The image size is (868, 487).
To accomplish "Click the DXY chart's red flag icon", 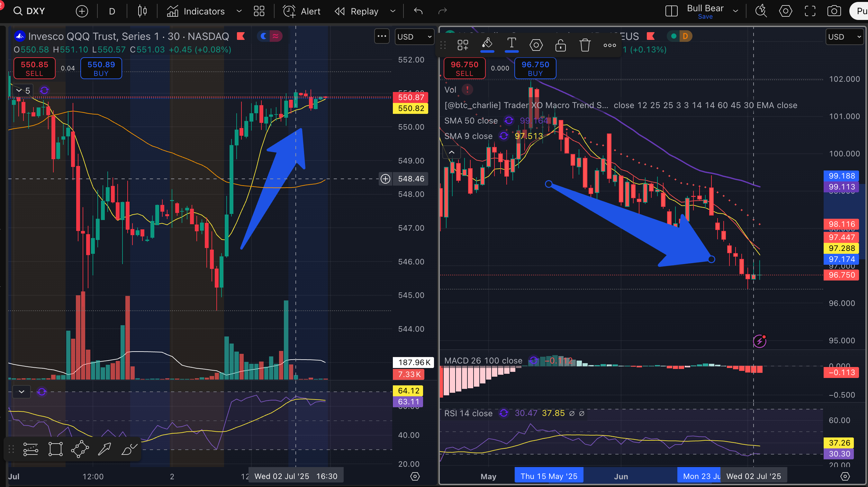I will [x=651, y=36].
